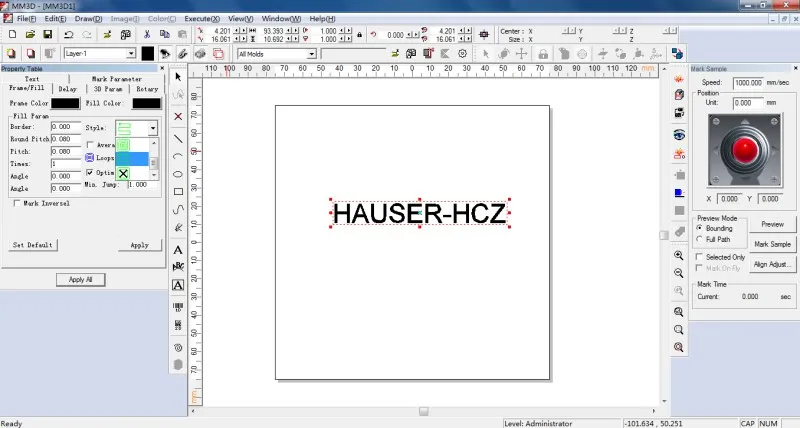Viewport: 800px width, 428px height.
Task: Click the Preview button
Action: click(x=772, y=224)
